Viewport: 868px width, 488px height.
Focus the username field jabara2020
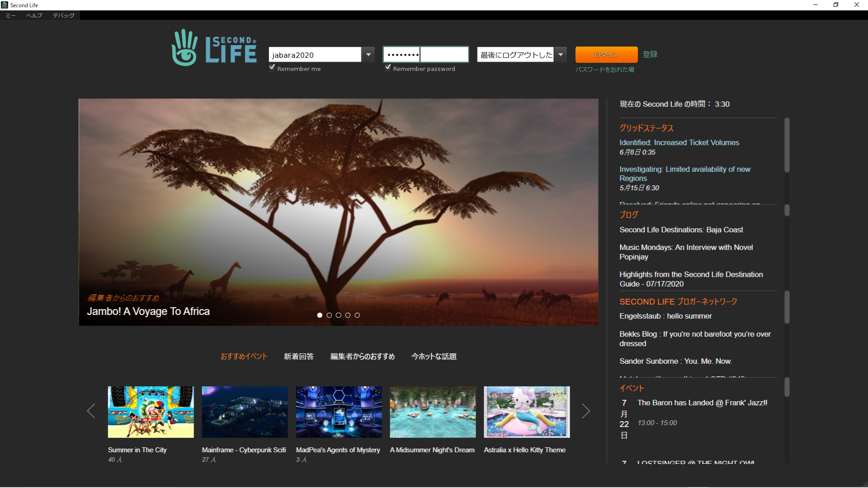pyautogui.click(x=315, y=55)
